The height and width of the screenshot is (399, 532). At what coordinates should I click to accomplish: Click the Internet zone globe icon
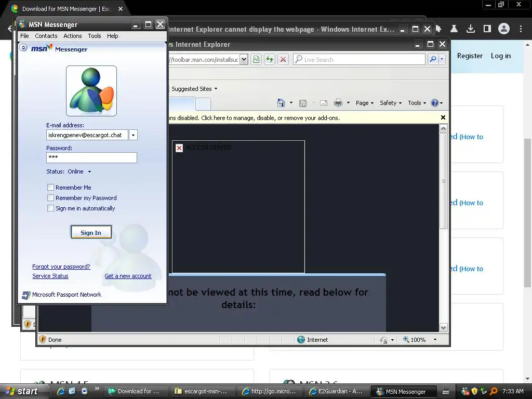[301, 340]
